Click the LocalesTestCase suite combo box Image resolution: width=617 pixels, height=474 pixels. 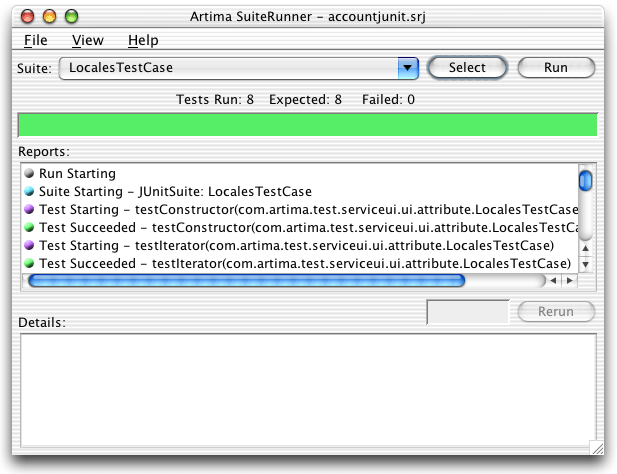pos(238,68)
